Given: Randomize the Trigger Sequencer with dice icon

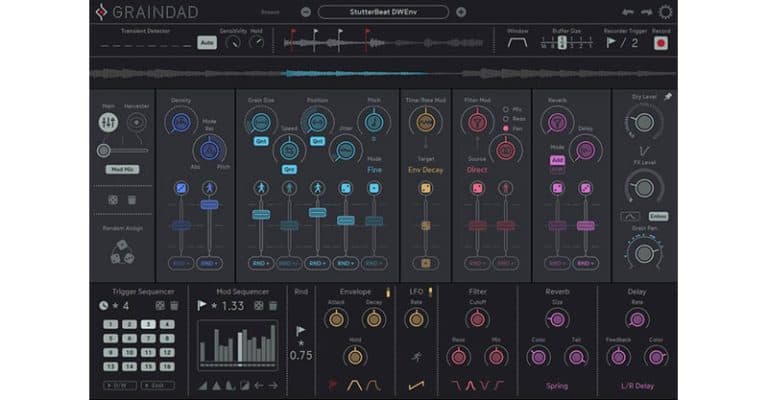Looking at the screenshot, I should pos(160,306).
